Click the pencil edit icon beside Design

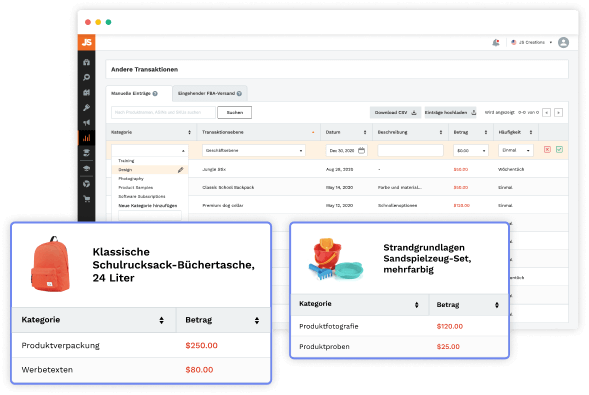(181, 170)
